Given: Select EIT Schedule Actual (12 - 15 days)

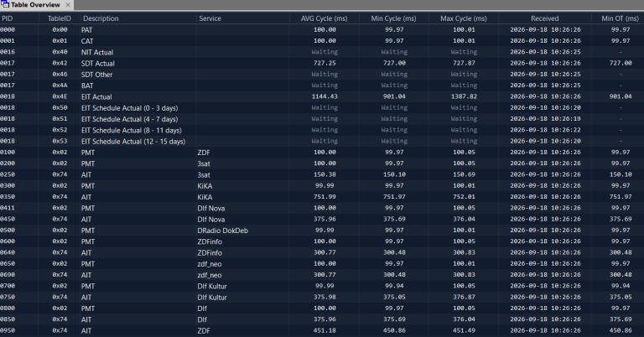Looking at the screenshot, I should [x=133, y=141].
